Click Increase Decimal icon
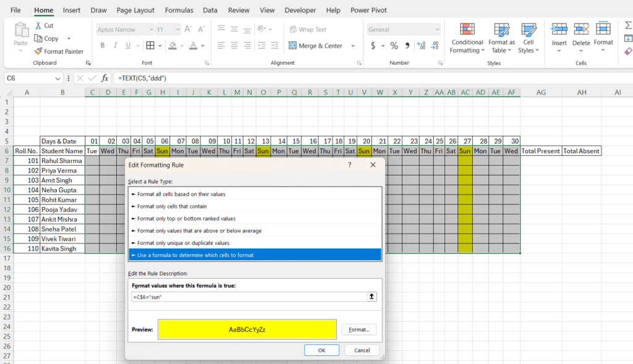The width and height of the screenshot is (633, 364). tap(421, 46)
